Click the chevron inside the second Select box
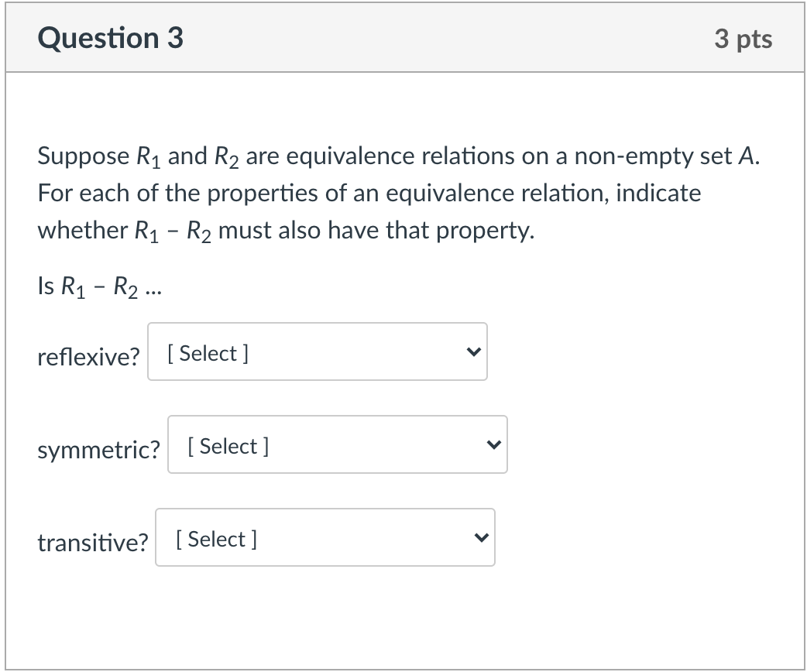Image resolution: width=807 pixels, height=672 pixels. pos(495,444)
